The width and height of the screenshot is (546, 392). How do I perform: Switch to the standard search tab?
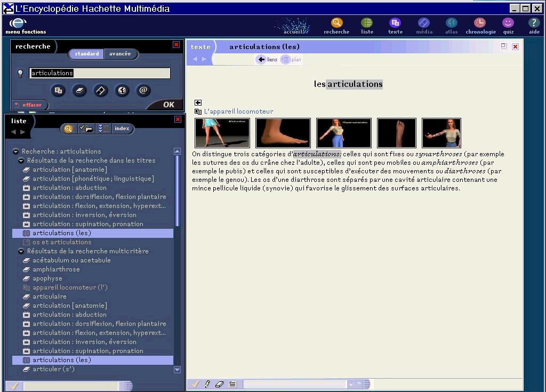pos(87,54)
